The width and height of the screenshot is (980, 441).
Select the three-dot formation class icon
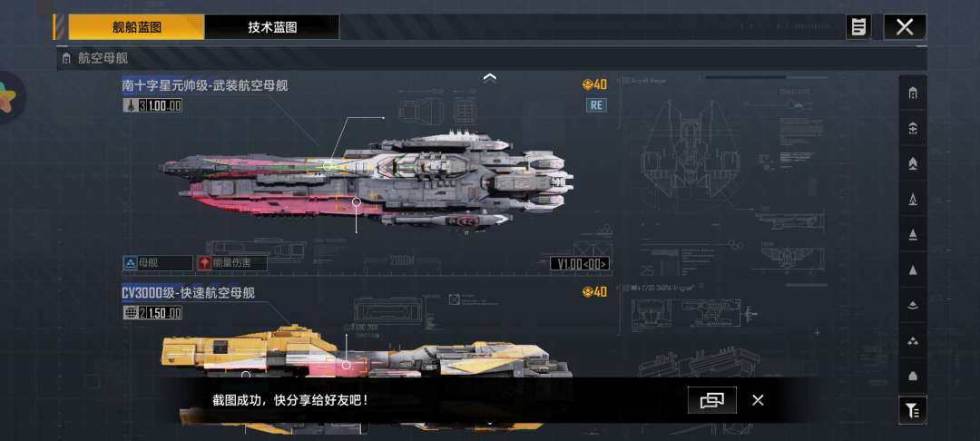913,340
